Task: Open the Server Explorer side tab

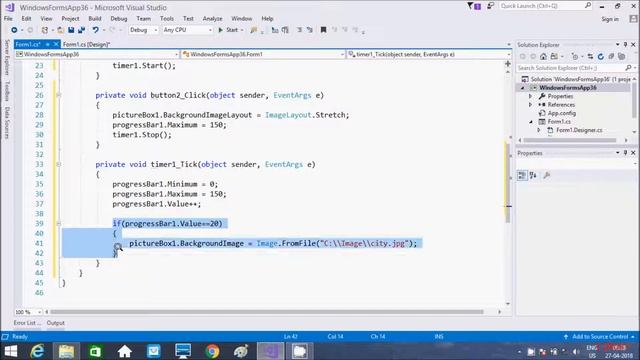Action: [7, 57]
